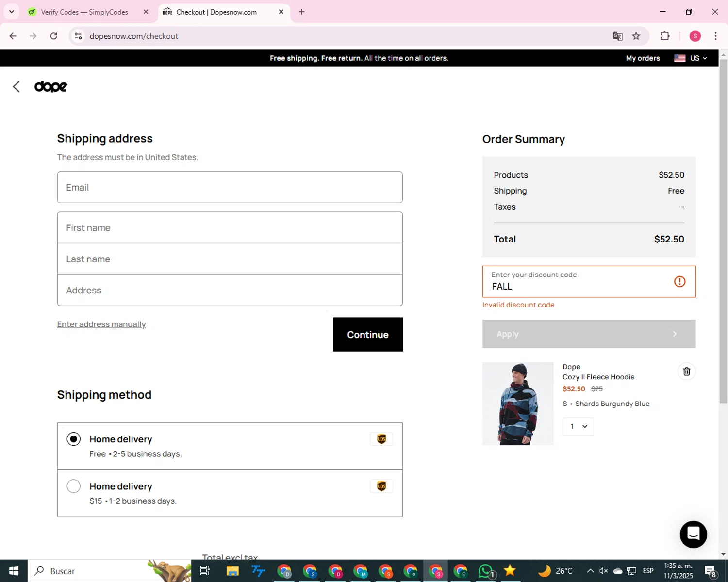Image resolution: width=728 pixels, height=582 pixels.
Task: Bookmark this page with star icon
Action: 636,36
